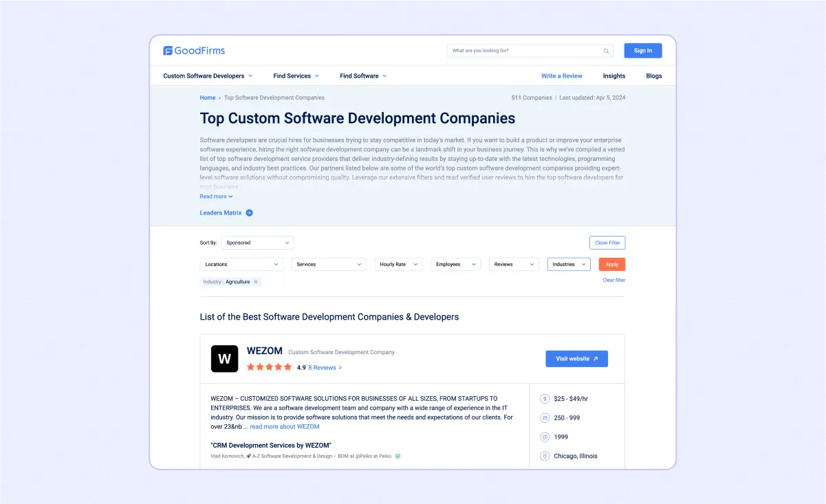Open the Find Software menu
Screen dimensions: 826x504
click(x=363, y=76)
